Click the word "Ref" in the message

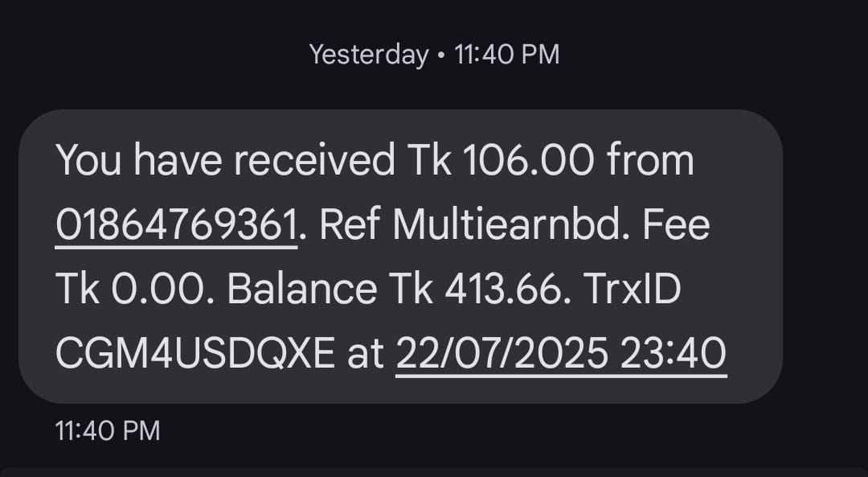point(350,224)
